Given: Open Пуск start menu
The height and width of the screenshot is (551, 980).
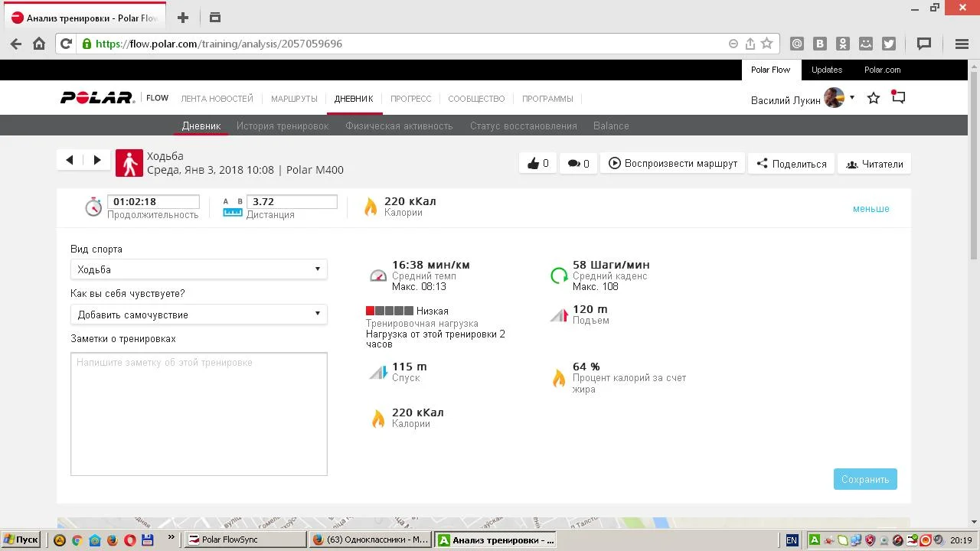Looking at the screenshot, I should [21, 540].
